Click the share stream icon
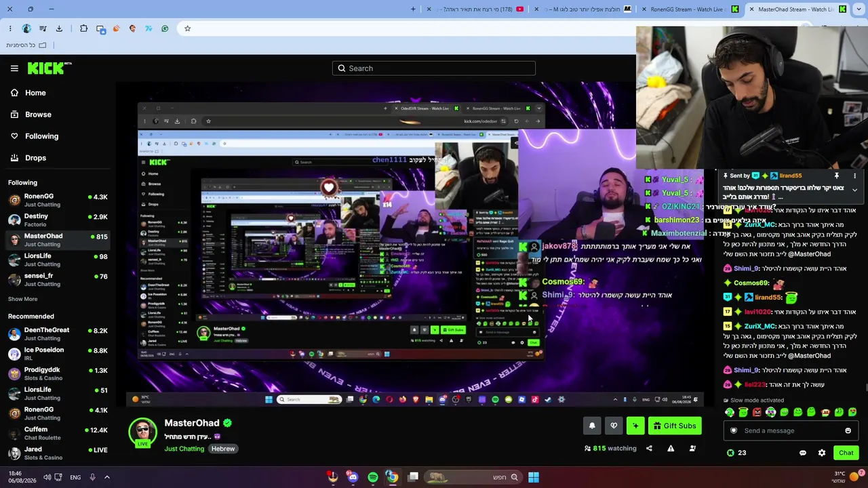Image resolution: width=868 pixels, height=488 pixels. [649, 449]
